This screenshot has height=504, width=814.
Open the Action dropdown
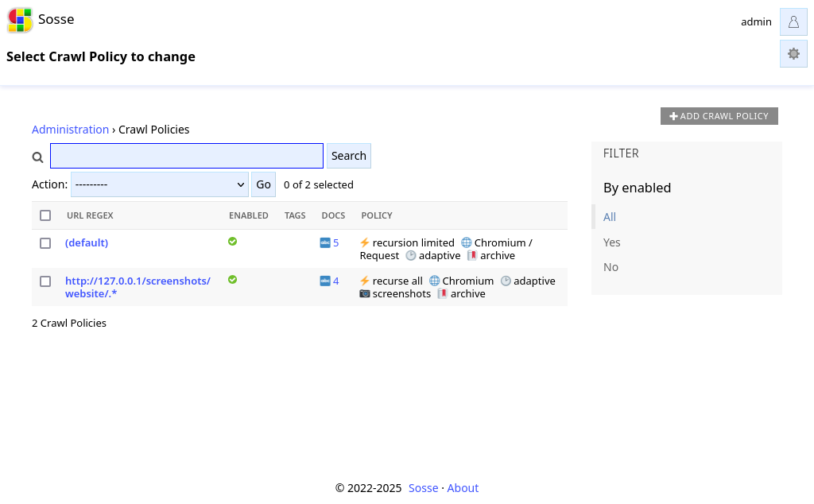(159, 184)
